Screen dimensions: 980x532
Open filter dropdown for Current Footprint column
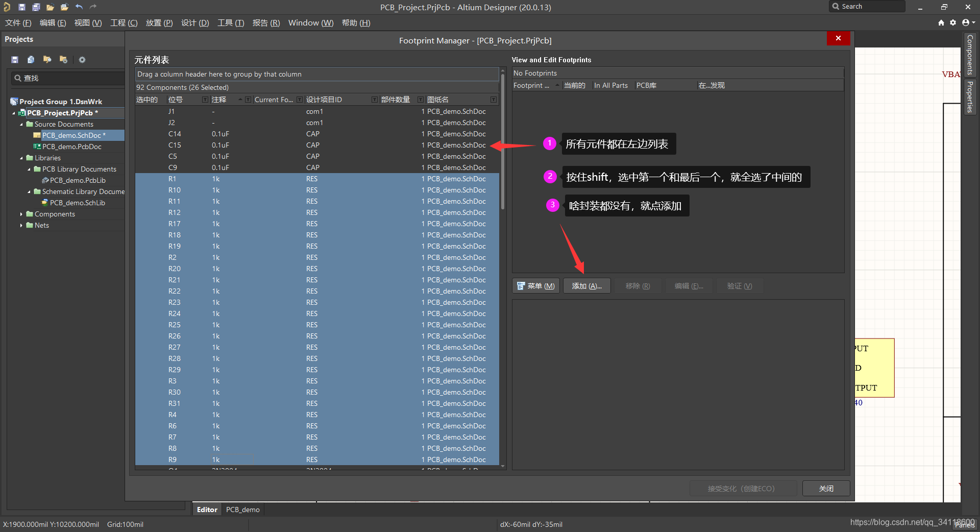(x=300, y=100)
